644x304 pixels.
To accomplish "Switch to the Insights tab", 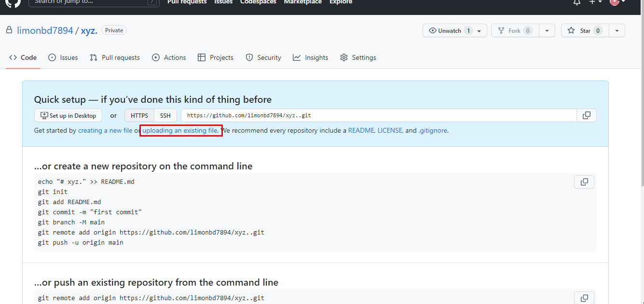I will 311,57.
